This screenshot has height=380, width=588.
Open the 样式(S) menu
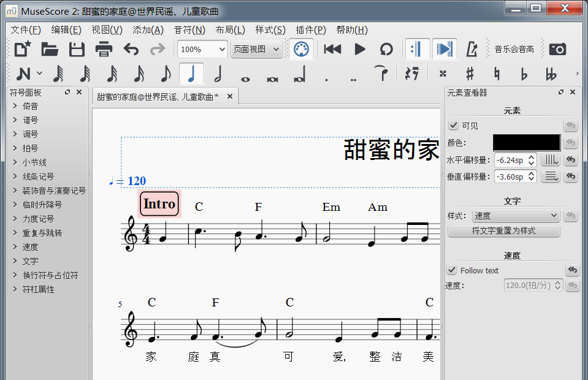coord(270,30)
